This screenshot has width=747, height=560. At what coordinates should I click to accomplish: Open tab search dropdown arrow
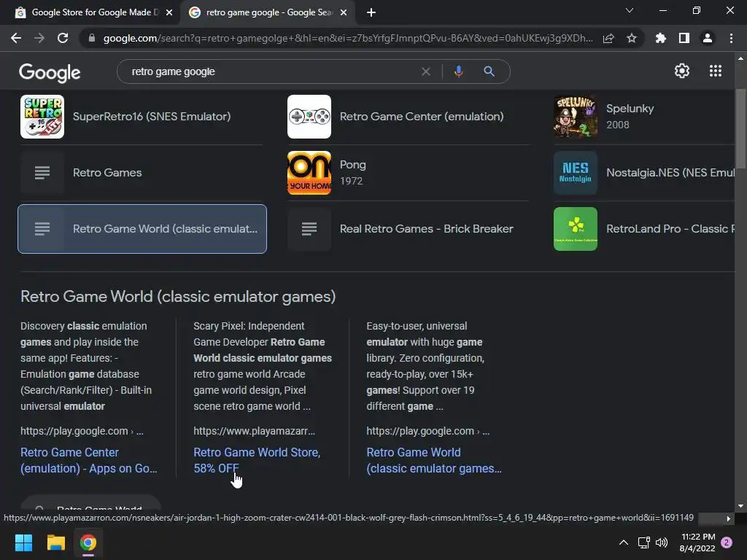630,10
